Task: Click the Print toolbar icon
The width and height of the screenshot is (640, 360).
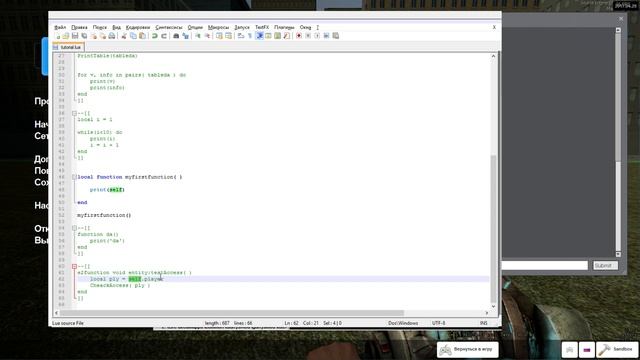Action: click(111, 36)
